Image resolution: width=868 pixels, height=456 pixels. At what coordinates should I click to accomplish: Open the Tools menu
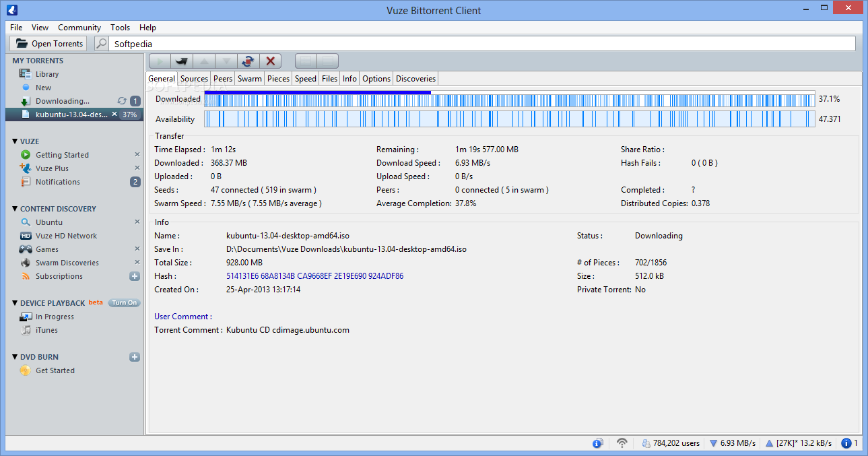[x=121, y=28]
